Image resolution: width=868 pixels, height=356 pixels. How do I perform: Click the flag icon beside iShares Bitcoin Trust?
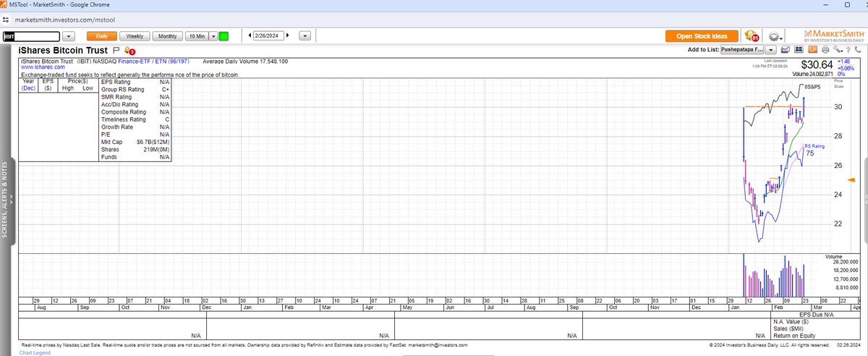(116, 50)
